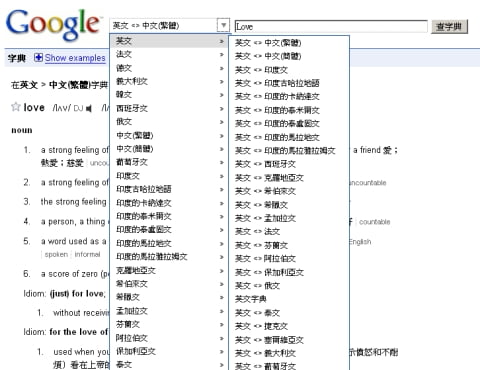This screenshot has height=370, width=480.
Task: Select 西班牙文 in the left language menu
Action: click(x=169, y=108)
